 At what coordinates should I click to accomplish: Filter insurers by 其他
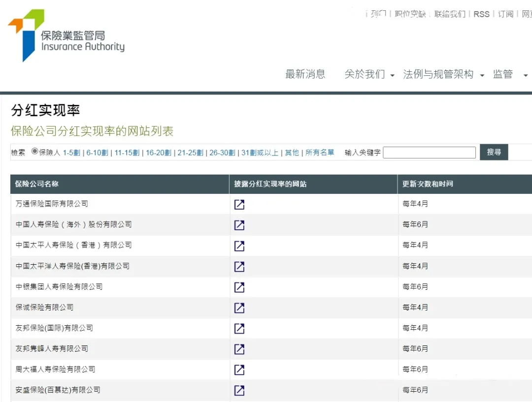tap(292, 153)
